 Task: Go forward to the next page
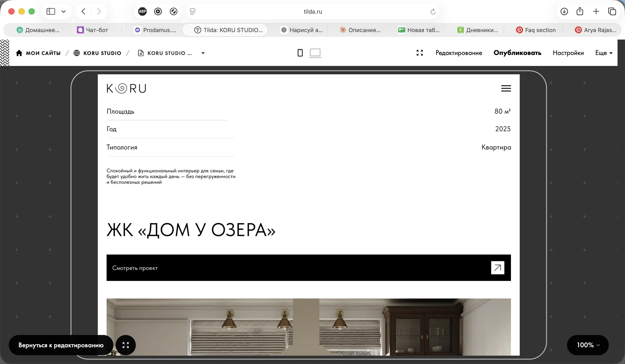[x=99, y=12]
